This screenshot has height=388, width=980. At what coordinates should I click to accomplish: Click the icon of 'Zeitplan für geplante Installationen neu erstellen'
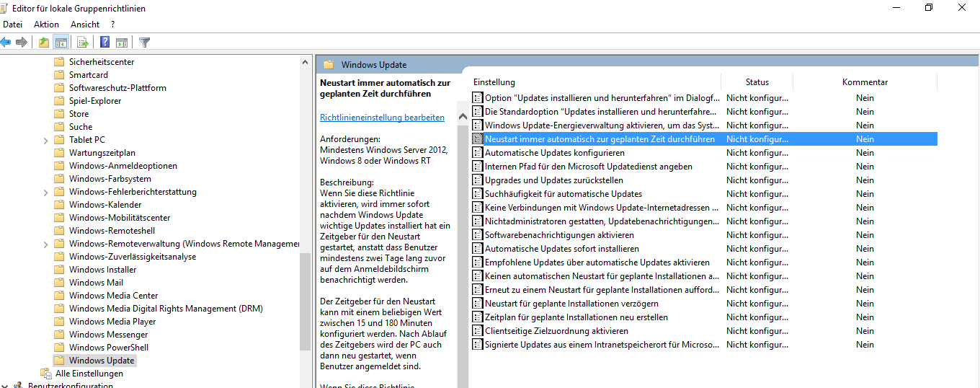coord(477,317)
